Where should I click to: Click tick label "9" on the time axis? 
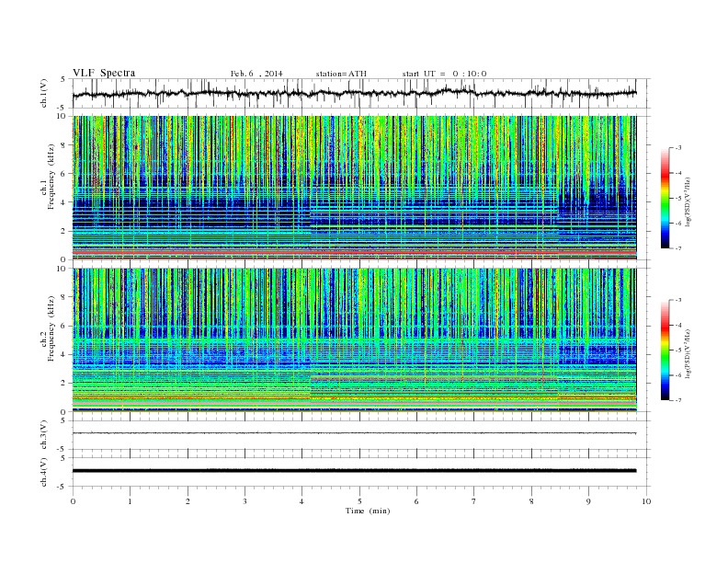tap(588, 501)
